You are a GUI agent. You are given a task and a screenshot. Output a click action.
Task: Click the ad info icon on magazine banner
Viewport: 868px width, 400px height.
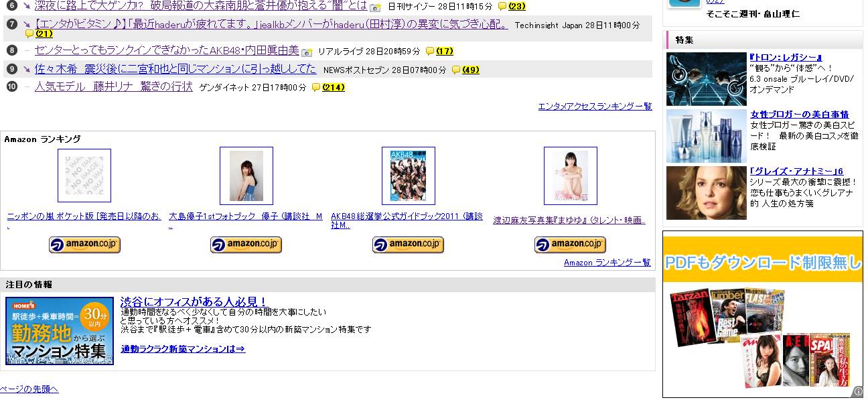pyautogui.click(x=857, y=391)
